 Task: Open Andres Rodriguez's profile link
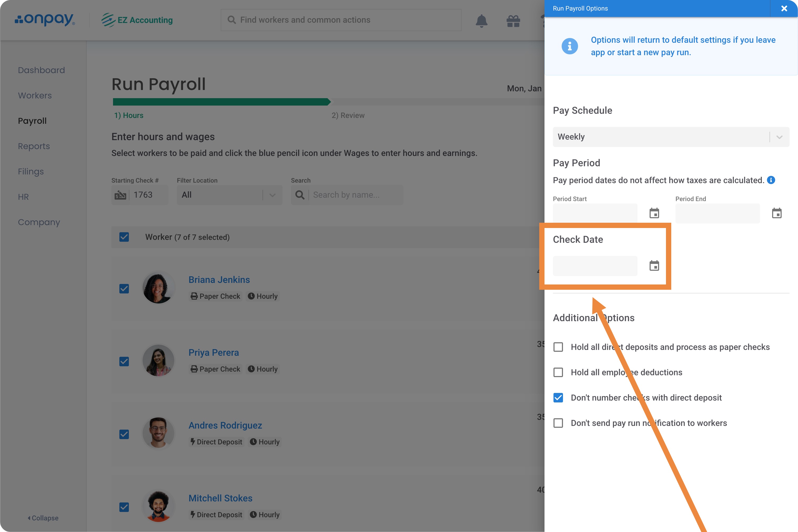click(x=225, y=425)
